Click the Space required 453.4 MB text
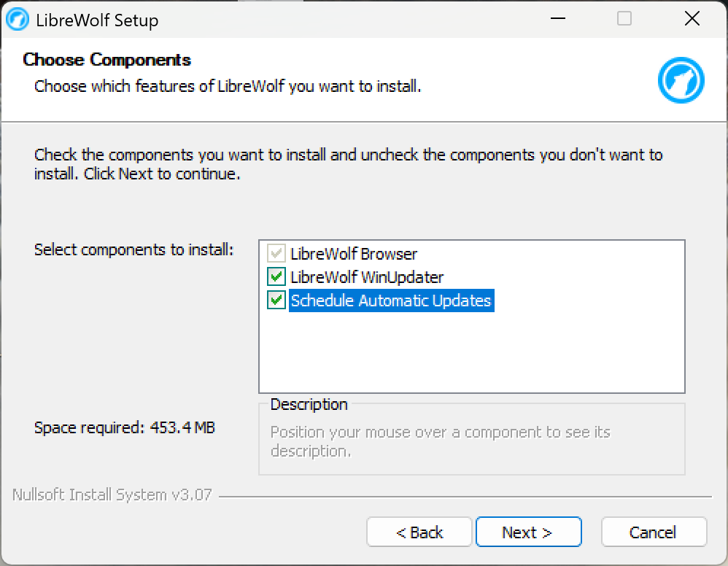The height and width of the screenshot is (566, 728). 125,427
